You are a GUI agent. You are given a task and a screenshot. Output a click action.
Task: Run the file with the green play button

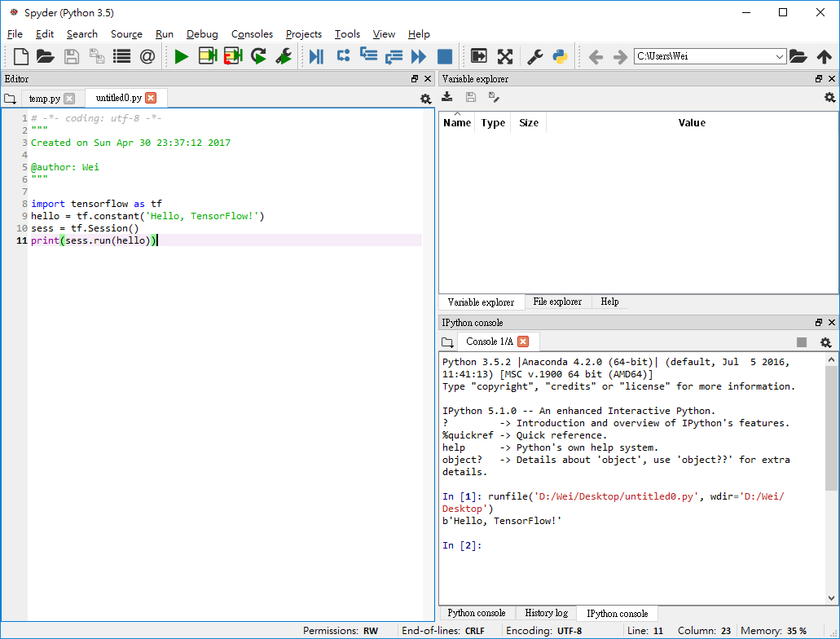[182, 56]
